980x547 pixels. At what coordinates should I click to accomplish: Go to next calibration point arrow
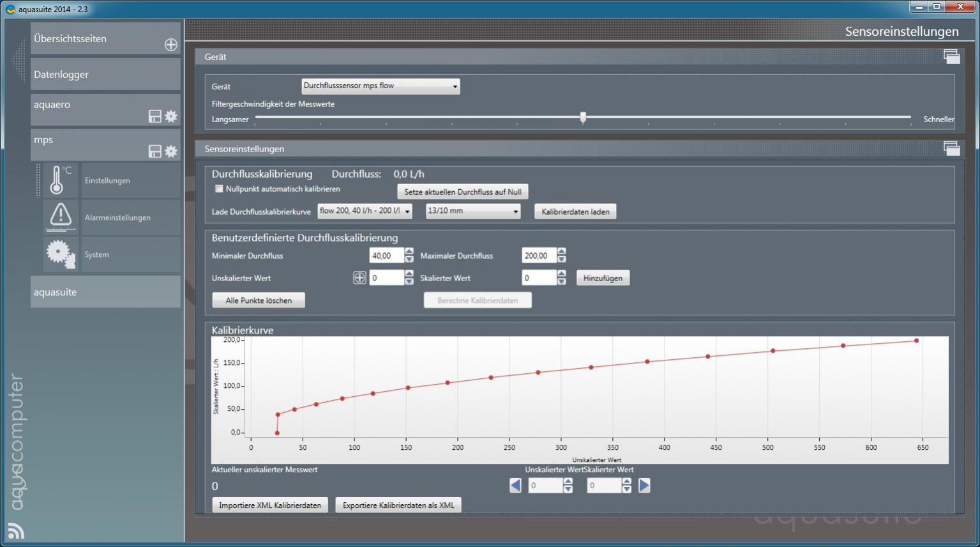(x=644, y=486)
